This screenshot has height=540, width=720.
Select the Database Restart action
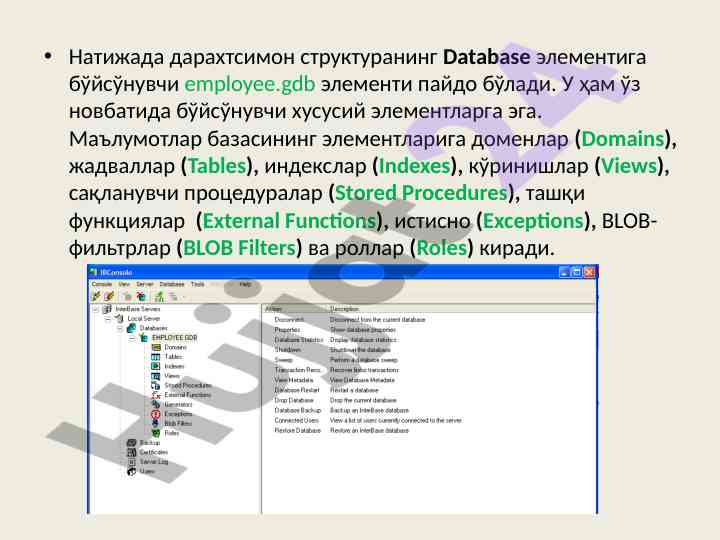point(297,390)
